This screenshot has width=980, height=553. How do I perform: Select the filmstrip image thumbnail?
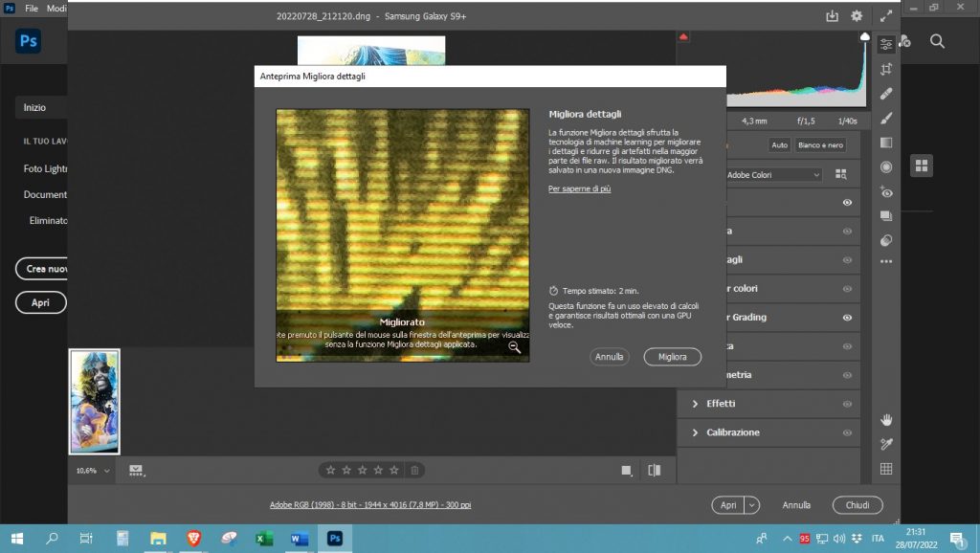(95, 401)
